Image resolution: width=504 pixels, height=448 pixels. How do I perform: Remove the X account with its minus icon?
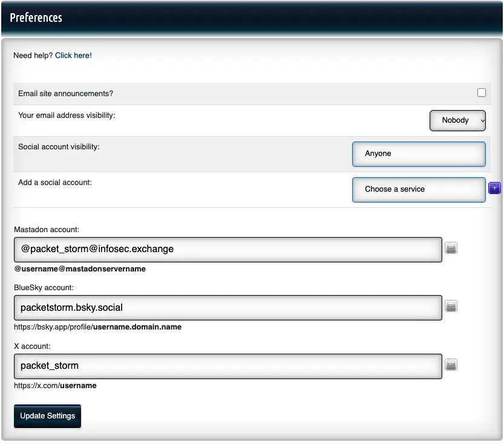coord(451,365)
